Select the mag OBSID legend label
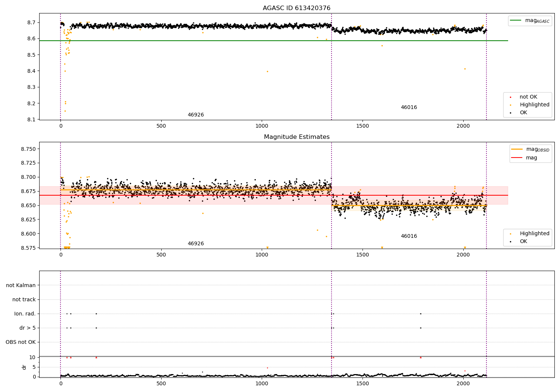The width and height of the screenshot is (560, 392). pos(538,149)
